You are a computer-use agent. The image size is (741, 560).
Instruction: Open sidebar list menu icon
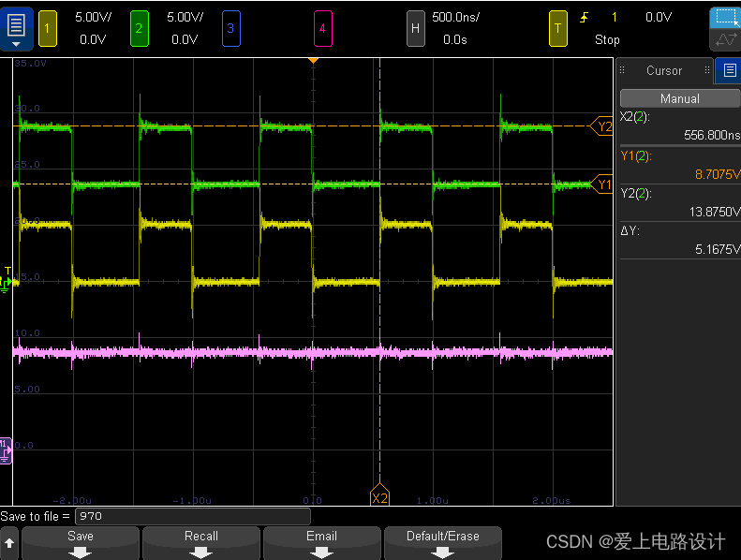[730, 71]
